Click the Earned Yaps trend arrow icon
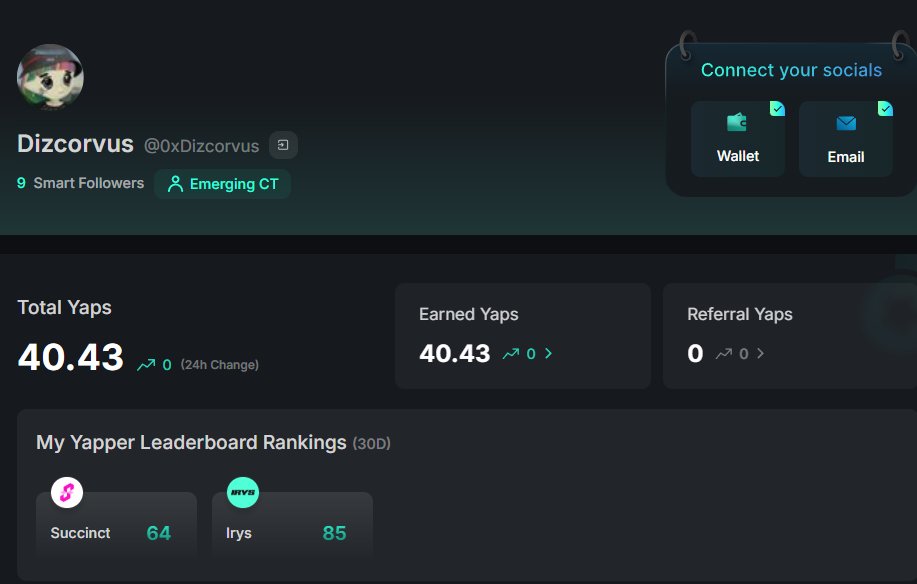Screen dimensions: 917x584 [511, 353]
